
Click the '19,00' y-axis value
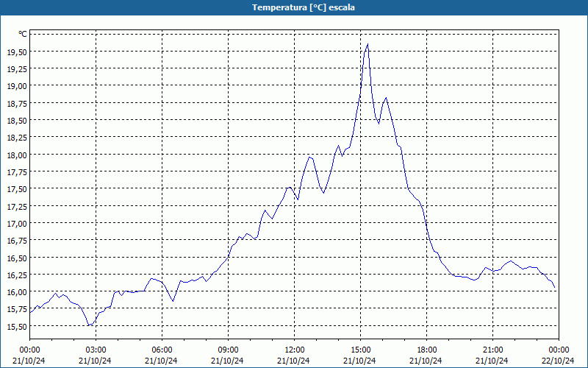pos(17,85)
